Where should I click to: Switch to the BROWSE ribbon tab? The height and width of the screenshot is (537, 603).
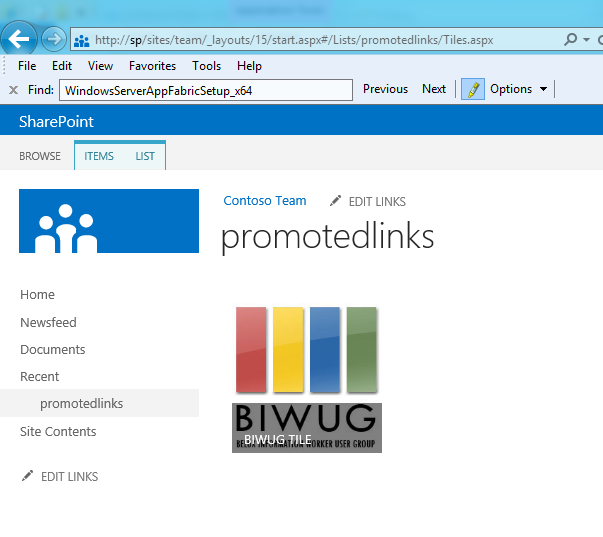tap(40, 156)
